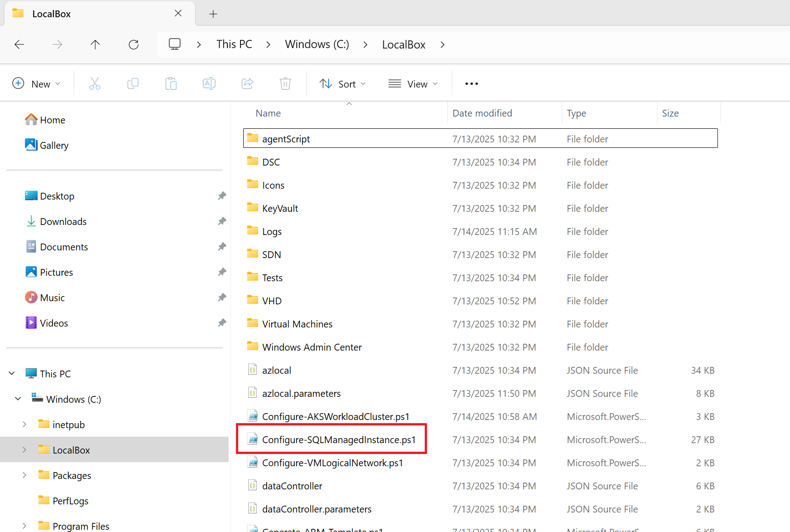Open the View layout dropdown
Image resolution: width=790 pixels, height=532 pixels.
[x=413, y=84]
